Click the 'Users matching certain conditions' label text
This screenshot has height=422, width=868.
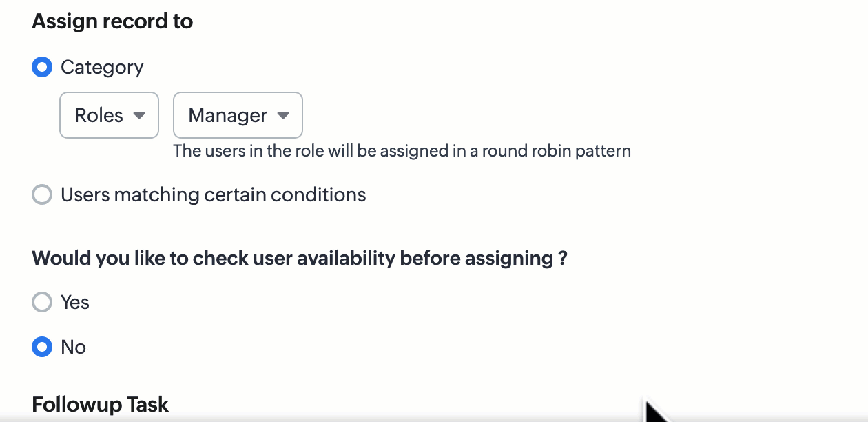point(213,195)
